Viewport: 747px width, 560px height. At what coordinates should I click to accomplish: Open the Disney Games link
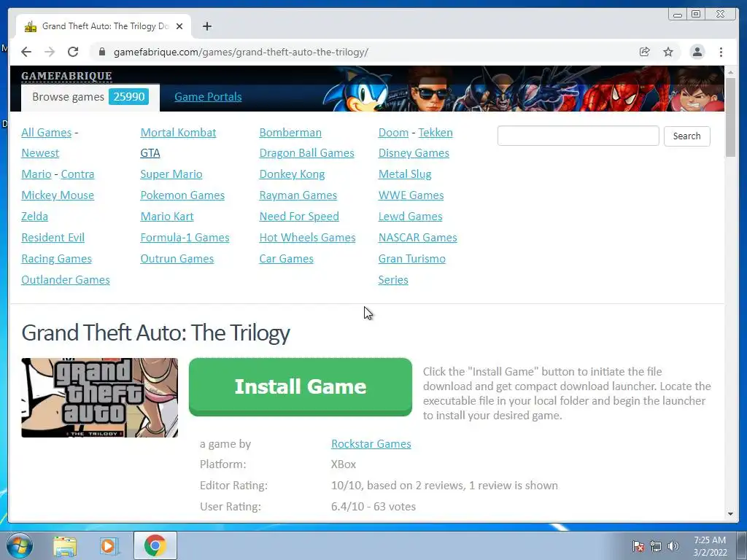[x=414, y=153]
